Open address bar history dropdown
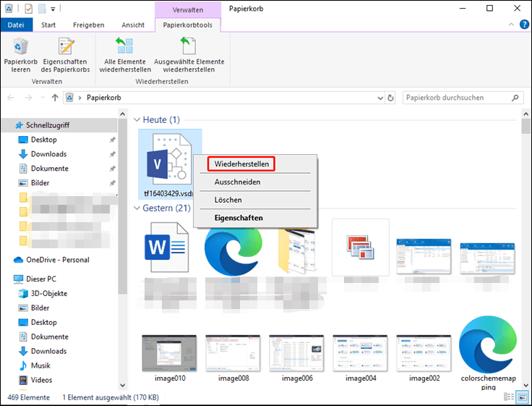Screen dimensions: 532x406 (379, 98)
